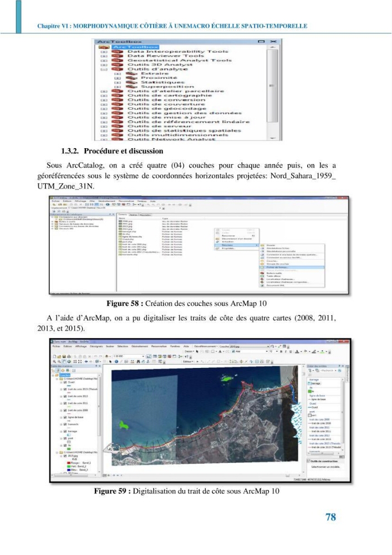
Task: Click the ArcToolbox scroll down arrow
Action: pyautogui.click(x=272, y=138)
